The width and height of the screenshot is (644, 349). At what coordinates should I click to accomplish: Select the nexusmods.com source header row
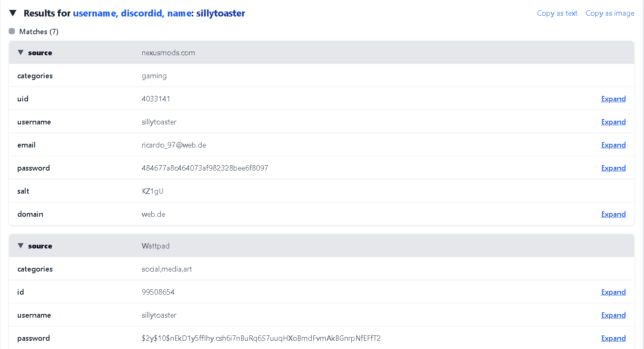[x=322, y=53]
